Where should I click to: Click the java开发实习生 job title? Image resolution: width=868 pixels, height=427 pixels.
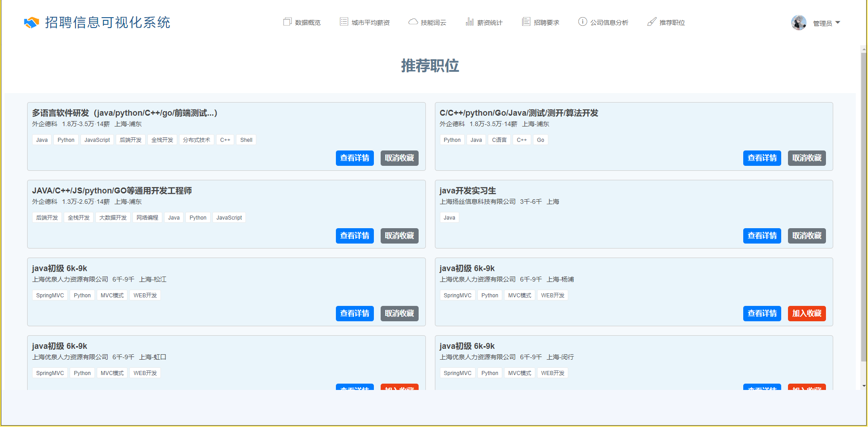pyautogui.click(x=468, y=191)
